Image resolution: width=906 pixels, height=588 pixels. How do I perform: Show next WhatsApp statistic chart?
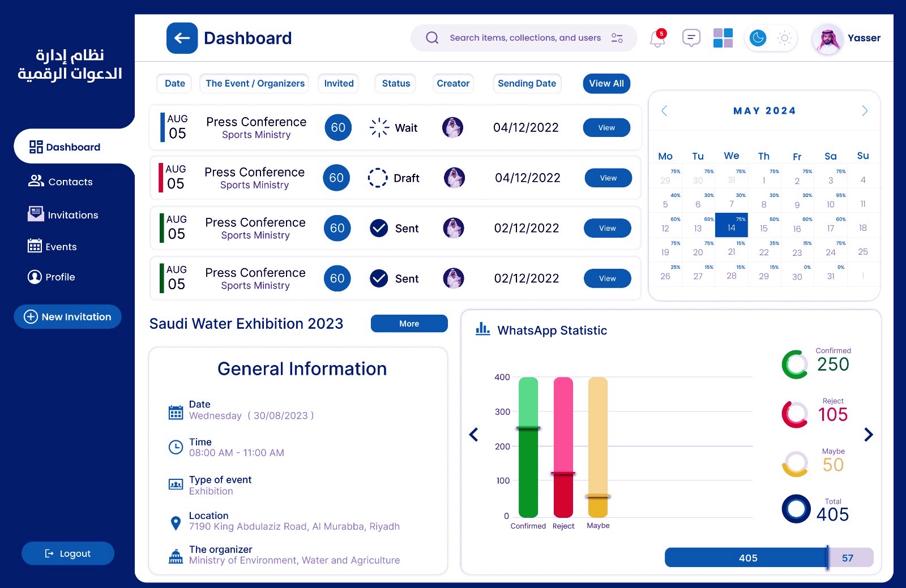point(869,435)
